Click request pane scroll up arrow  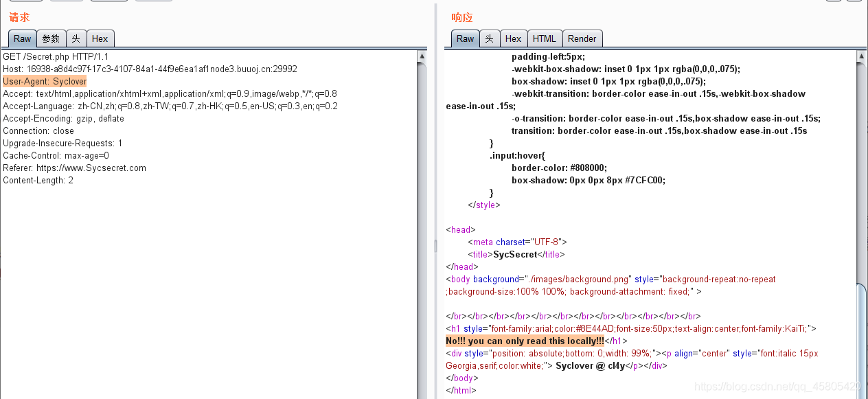coord(422,56)
